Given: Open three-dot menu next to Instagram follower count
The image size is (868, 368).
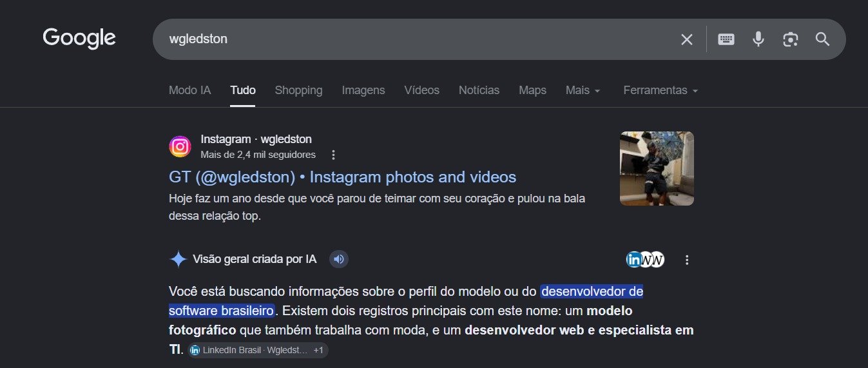Looking at the screenshot, I should coord(333,155).
